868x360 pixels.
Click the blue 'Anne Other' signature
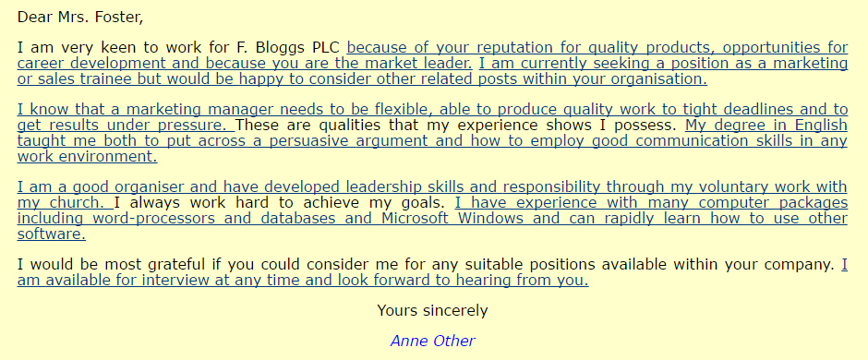click(x=433, y=341)
